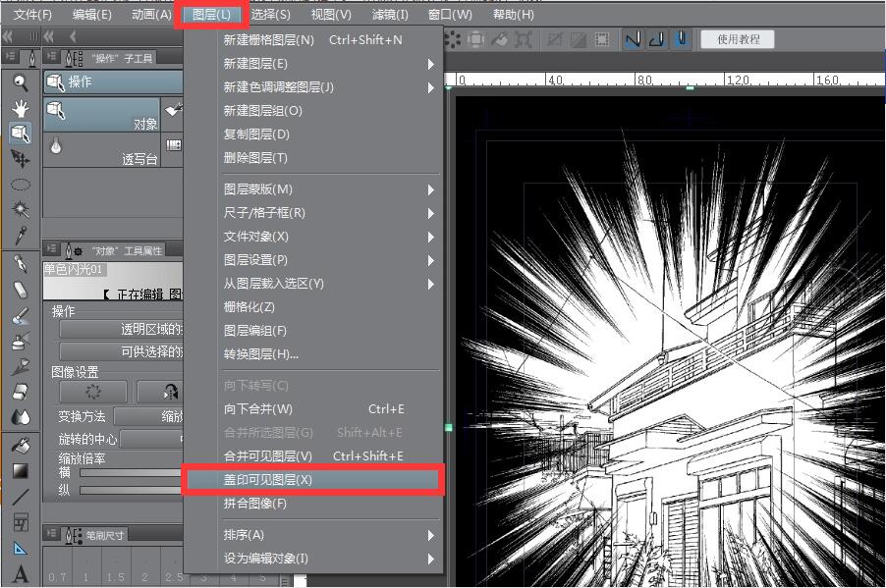Expand the 图层蒙版(M) submenu
Image resolution: width=886 pixels, height=588 pixels.
tap(324, 189)
